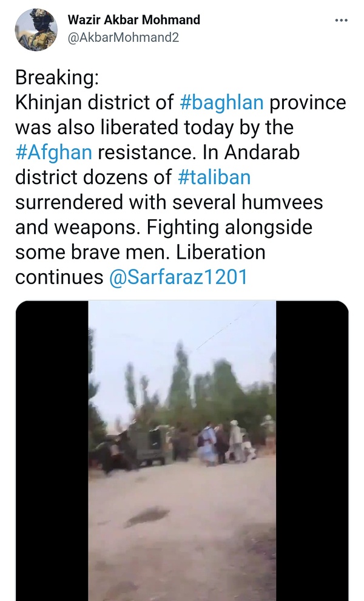Open the @AkbarMohmand2 handle

click(x=123, y=38)
